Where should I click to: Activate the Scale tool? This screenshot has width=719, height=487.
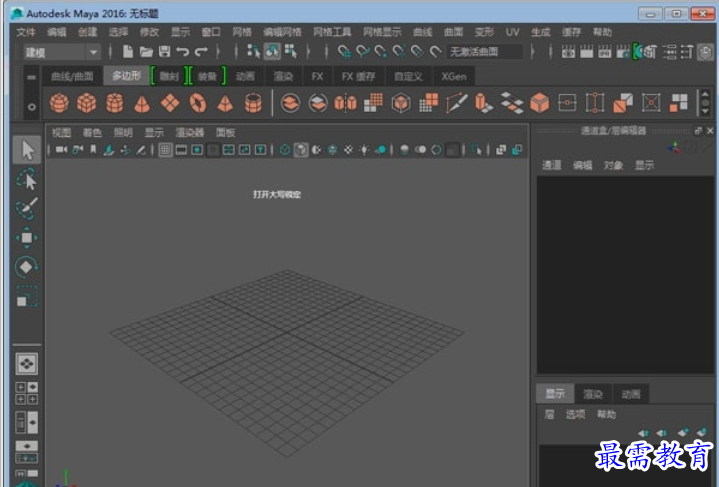(27, 296)
